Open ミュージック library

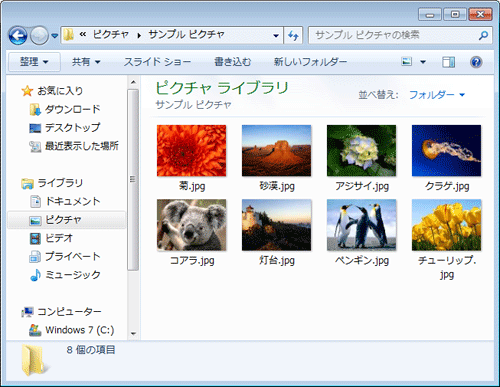pos(72,275)
